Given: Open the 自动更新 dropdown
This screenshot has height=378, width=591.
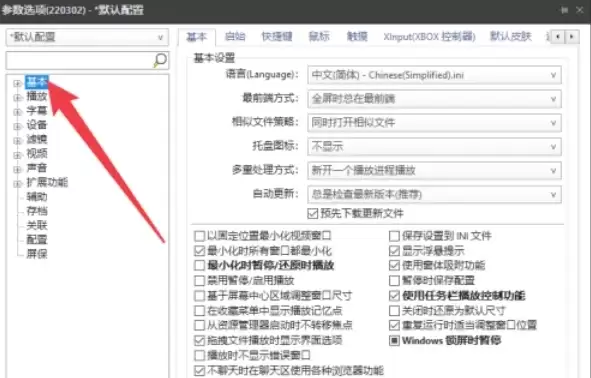Looking at the screenshot, I should (x=434, y=194).
